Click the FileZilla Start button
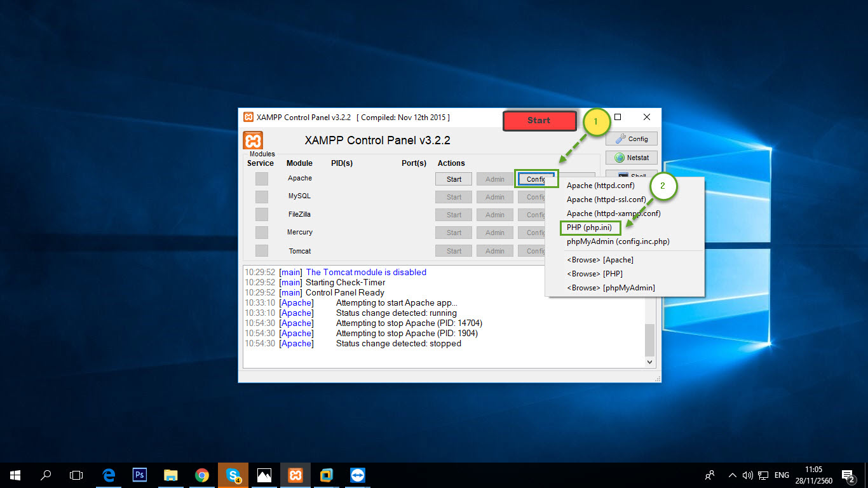Screen dimensions: 868x488 pos(454,215)
